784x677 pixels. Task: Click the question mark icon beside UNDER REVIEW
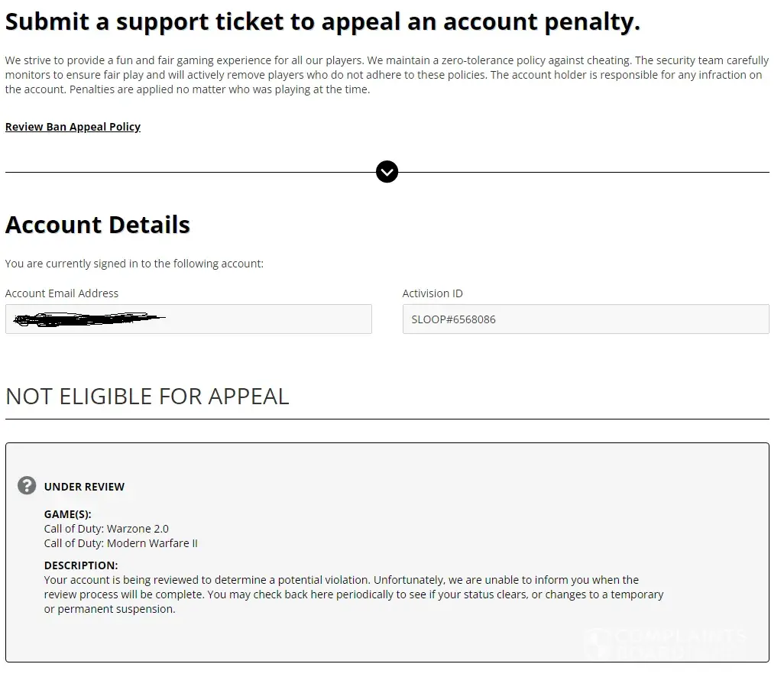(x=27, y=485)
